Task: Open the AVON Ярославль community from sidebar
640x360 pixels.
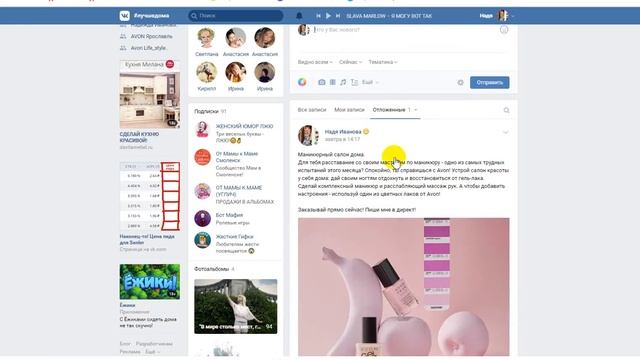Action: (151, 36)
